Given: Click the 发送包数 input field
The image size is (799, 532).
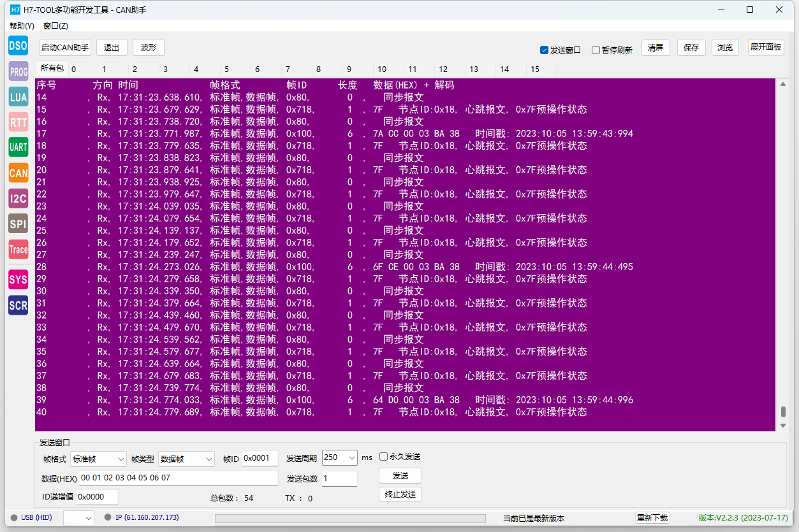Looking at the screenshot, I should pos(339,478).
